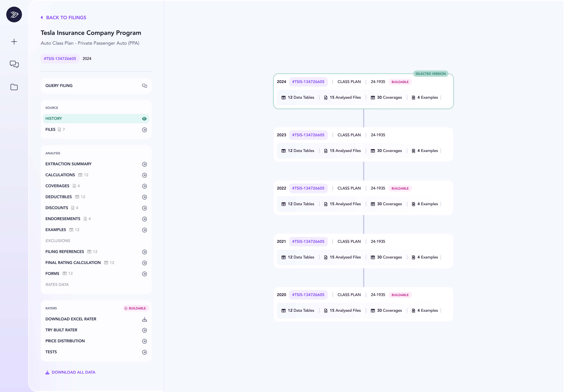Select the 2021 version timeline entry
This screenshot has height=392, width=564.
tap(363, 251)
